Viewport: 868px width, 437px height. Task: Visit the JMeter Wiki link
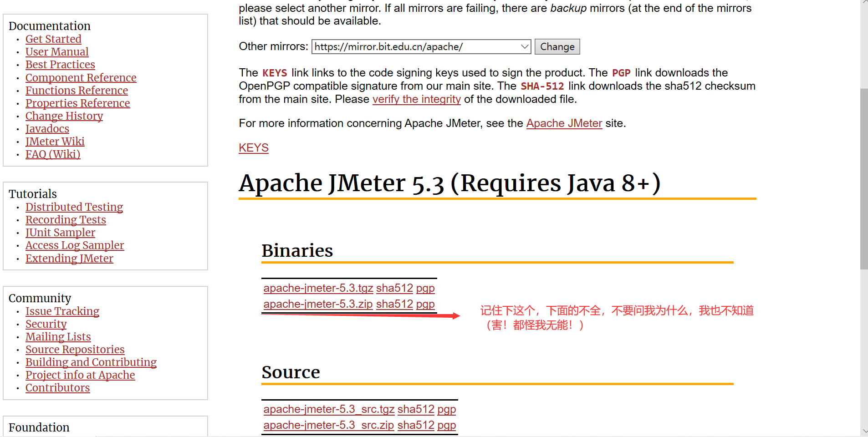[55, 142]
